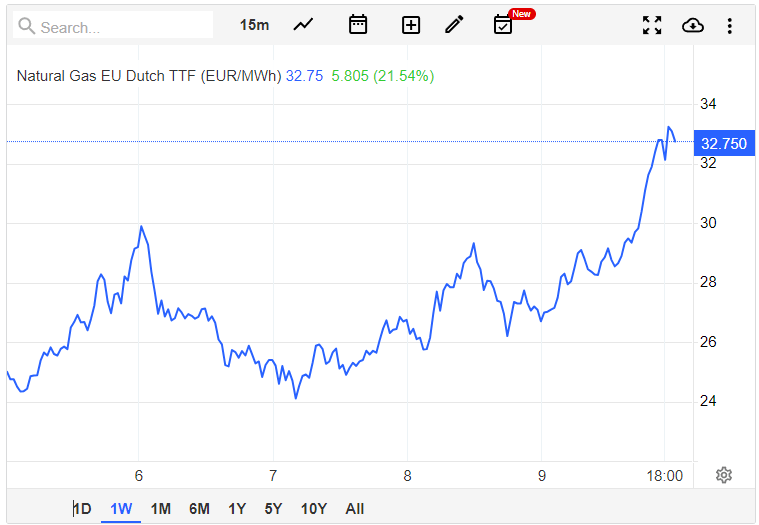The image size is (759, 525).
Task: Click the 5.805 (21.54%) change value
Action: pos(382,76)
